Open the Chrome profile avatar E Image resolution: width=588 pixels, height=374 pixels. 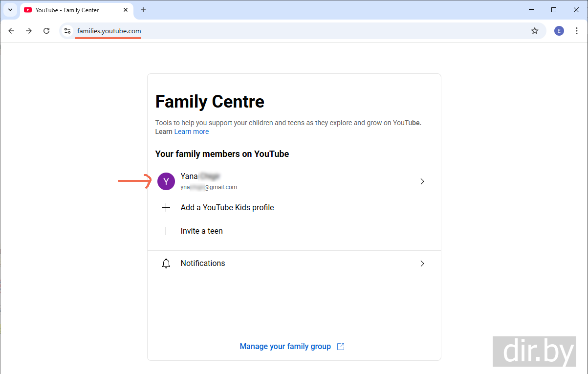click(559, 31)
